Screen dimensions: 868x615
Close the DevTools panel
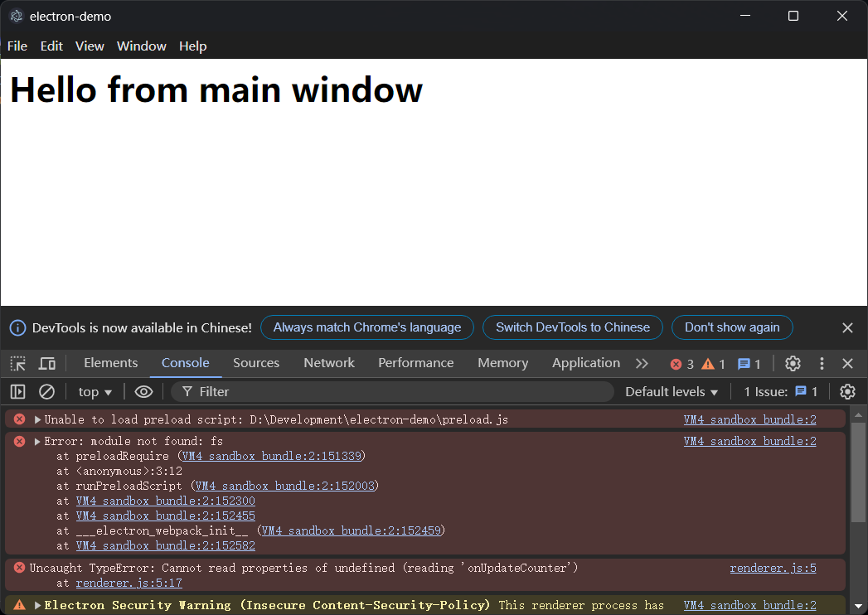click(847, 364)
